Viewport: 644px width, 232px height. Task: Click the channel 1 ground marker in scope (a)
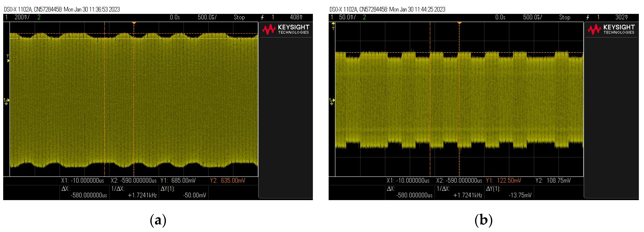pyautogui.click(x=7, y=101)
